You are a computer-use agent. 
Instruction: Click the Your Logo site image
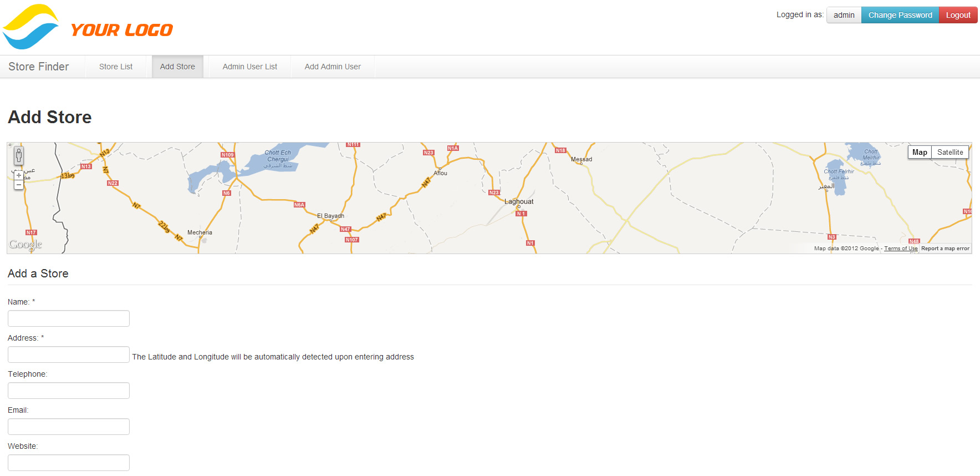[x=88, y=27]
